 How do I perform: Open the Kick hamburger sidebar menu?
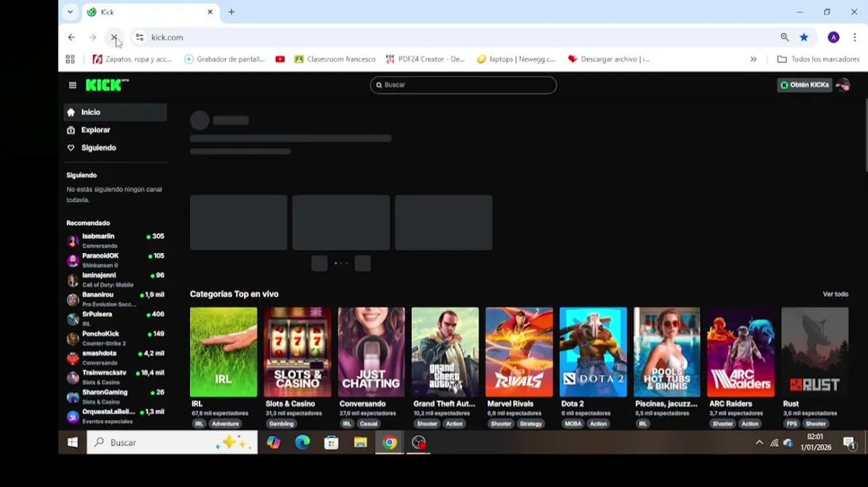point(72,85)
